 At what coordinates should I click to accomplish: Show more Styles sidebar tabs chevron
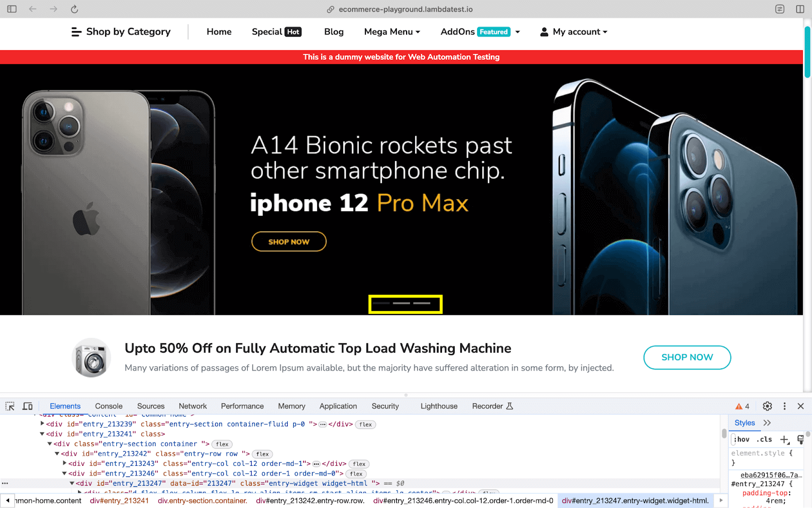[x=767, y=423]
